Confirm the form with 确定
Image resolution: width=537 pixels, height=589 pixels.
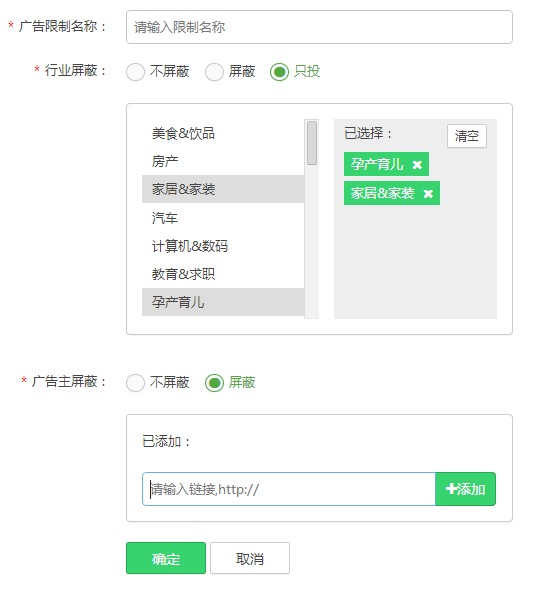coord(166,558)
